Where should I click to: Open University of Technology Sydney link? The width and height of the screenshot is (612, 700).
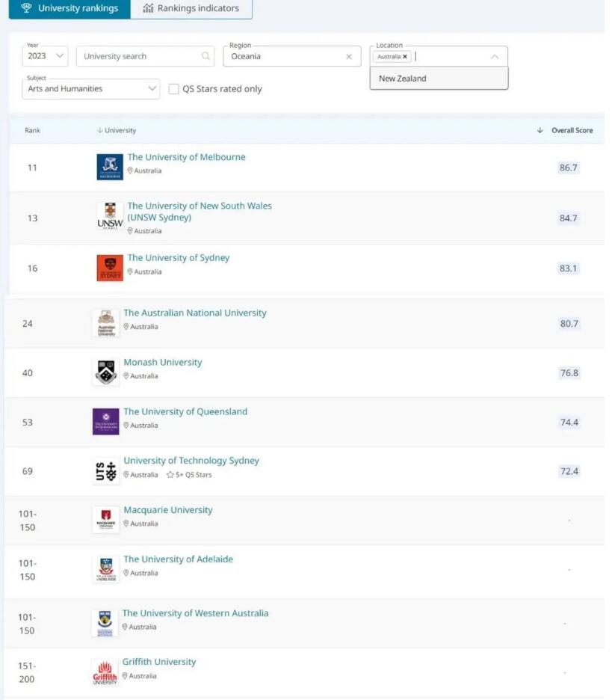pyautogui.click(x=191, y=461)
